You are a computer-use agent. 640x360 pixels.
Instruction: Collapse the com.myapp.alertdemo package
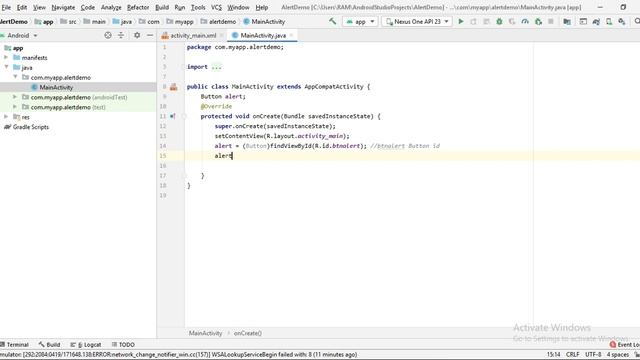[x=15, y=77]
